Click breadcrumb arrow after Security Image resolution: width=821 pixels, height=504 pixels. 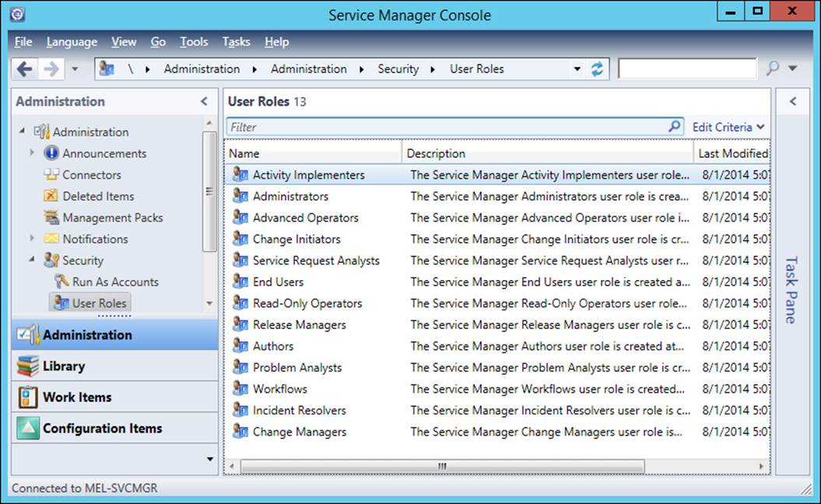pos(433,69)
